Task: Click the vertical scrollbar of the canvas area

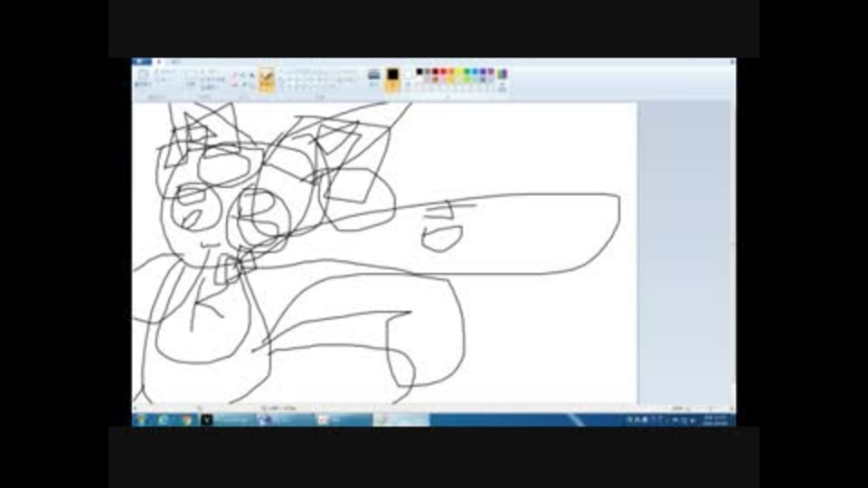Action: 733,252
